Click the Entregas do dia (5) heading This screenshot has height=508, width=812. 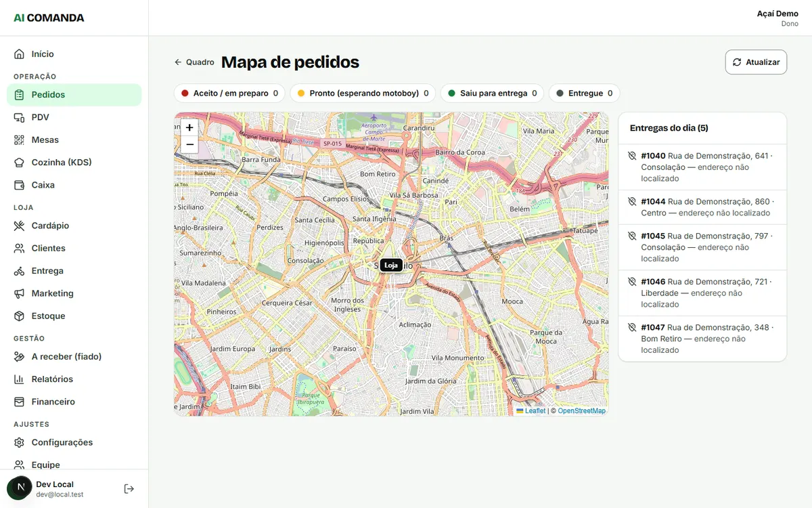point(669,128)
